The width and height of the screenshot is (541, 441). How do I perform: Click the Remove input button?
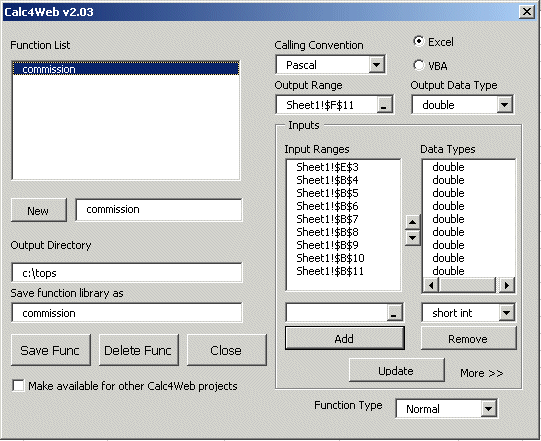point(468,338)
